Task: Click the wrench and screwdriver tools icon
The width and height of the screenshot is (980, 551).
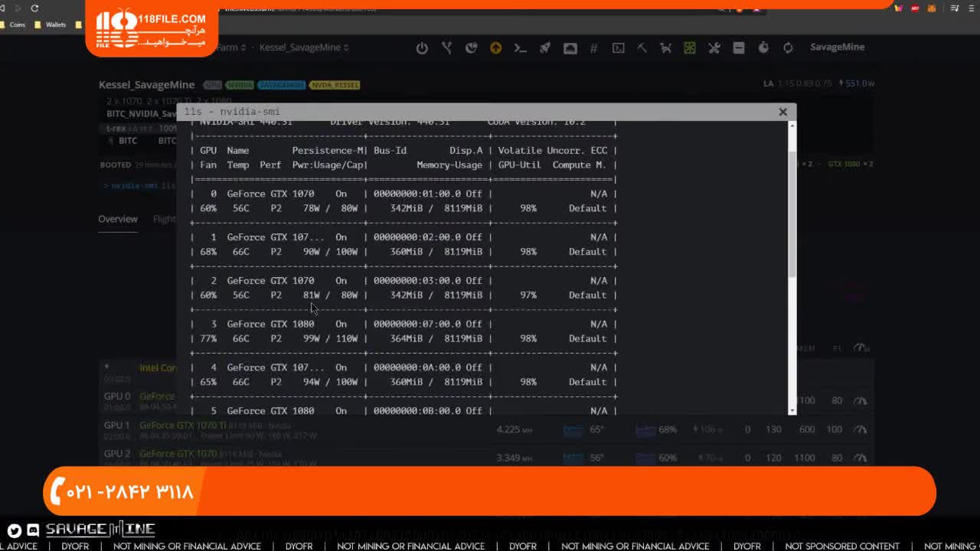Action: 714,47
